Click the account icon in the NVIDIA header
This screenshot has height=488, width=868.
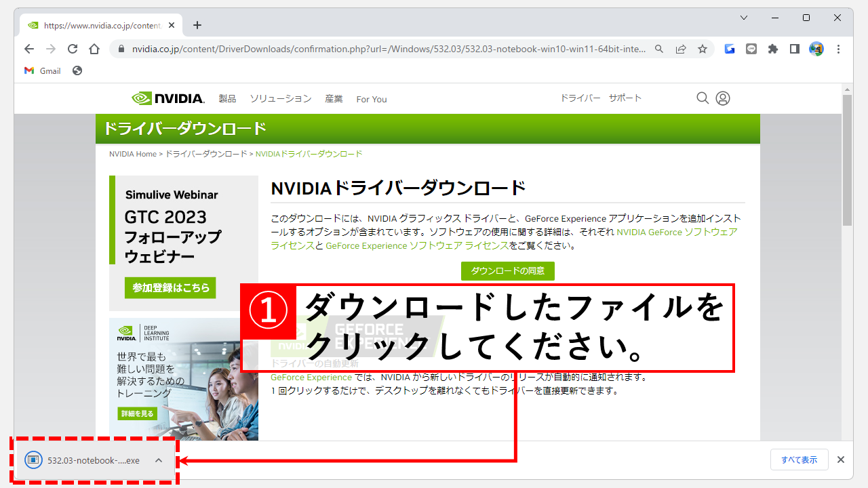[x=723, y=98]
